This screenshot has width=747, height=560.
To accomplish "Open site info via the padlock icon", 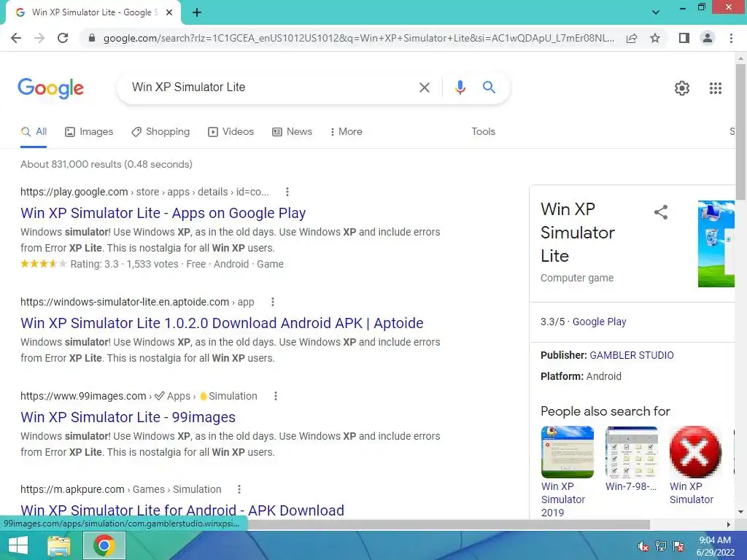I will click(92, 38).
